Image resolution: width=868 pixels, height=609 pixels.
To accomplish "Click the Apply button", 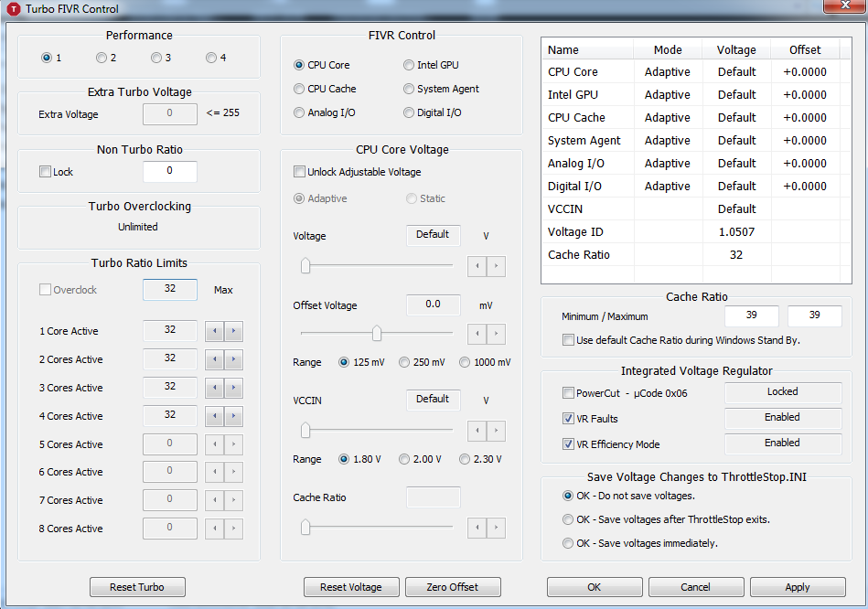I will click(798, 587).
